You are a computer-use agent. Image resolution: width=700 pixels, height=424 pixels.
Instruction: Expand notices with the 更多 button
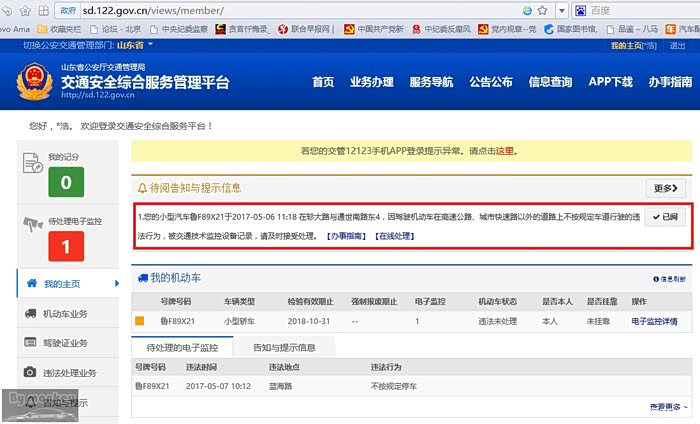point(667,187)
